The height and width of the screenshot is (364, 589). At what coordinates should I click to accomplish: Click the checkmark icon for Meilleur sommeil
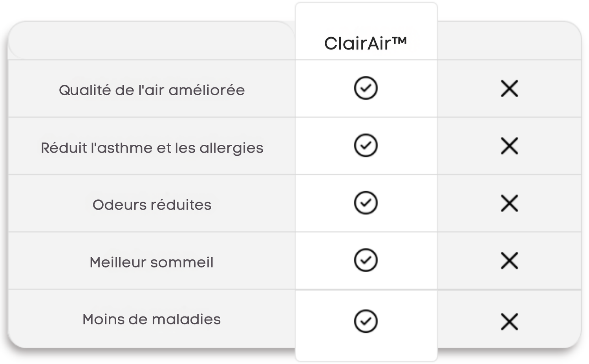point(366,260)
